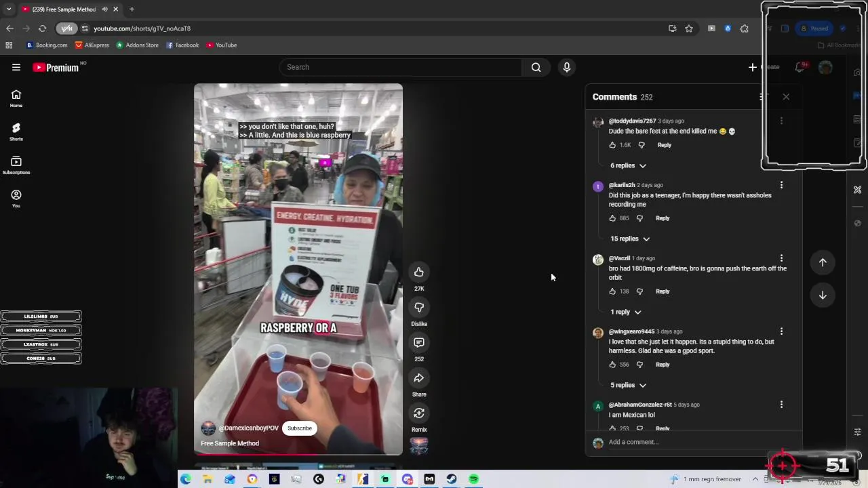Open options for @AbrahamGonzalez-rSt comment
This screenshot has height=488, width=868.
coord(781,405)
